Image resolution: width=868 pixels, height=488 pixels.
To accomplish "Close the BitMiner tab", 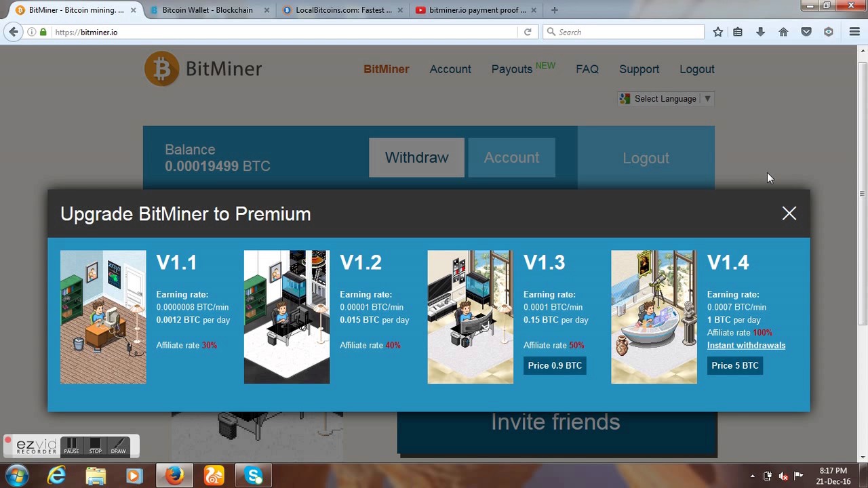I will pyautogui.click(x=133, y=10).
